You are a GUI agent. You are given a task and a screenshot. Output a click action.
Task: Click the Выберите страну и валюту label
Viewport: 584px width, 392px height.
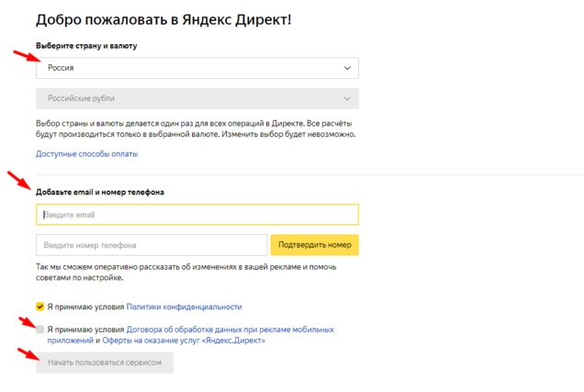click(x=86, y=46)
